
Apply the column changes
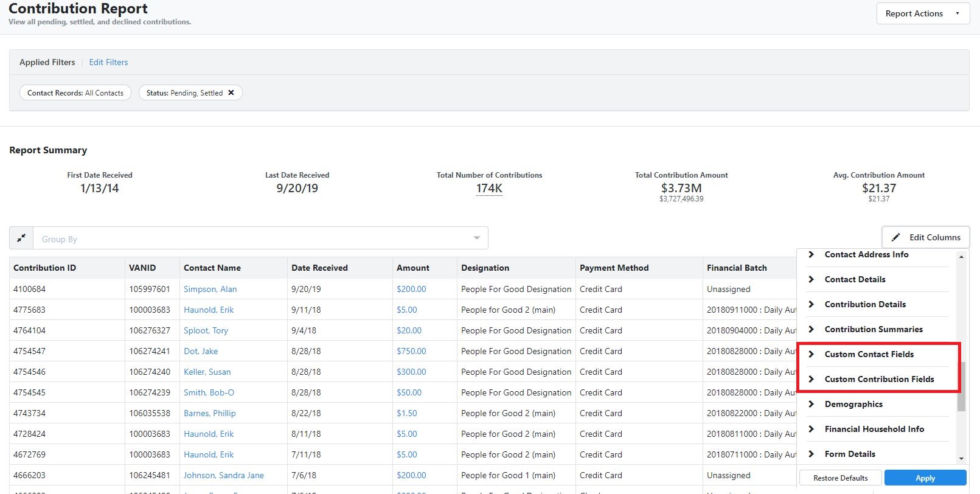[925, 478]
